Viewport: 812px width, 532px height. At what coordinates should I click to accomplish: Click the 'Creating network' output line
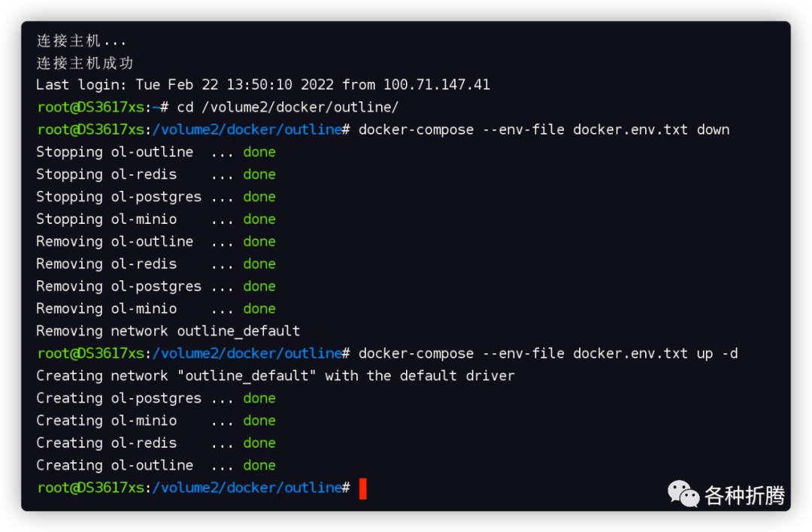tap(275, 376)
